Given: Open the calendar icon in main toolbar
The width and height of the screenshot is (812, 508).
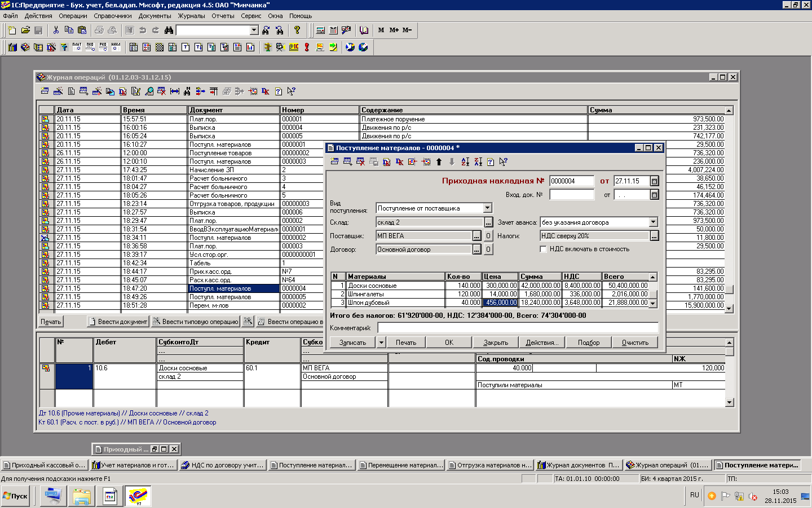Looking at the screenshot, I should click(333, 30).
